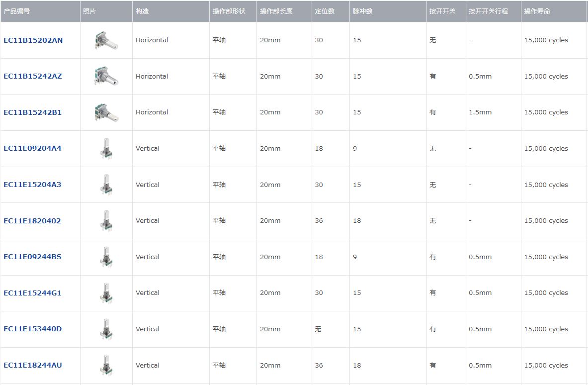The image size is (588, 385).
Task: Open product link EC11B15242AZ
Action: pyautogui.click(x=33, y=76)
